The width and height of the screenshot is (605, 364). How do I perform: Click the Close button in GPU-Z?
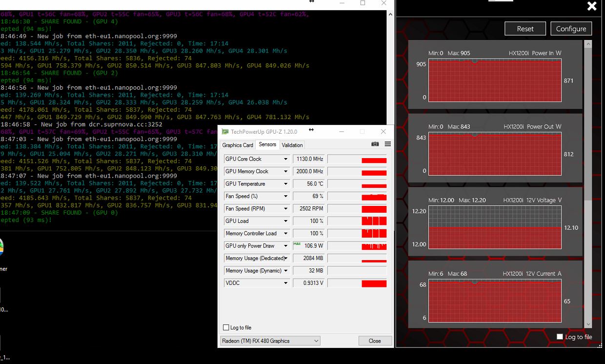pyautogui.click(x=375, y=341)
